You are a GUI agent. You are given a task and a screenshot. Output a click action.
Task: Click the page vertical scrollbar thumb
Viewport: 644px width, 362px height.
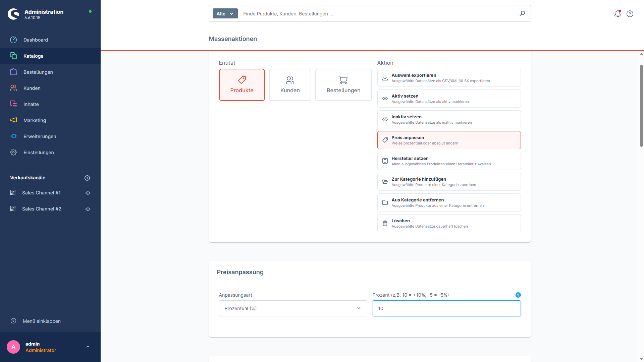(x=641, y=106)
